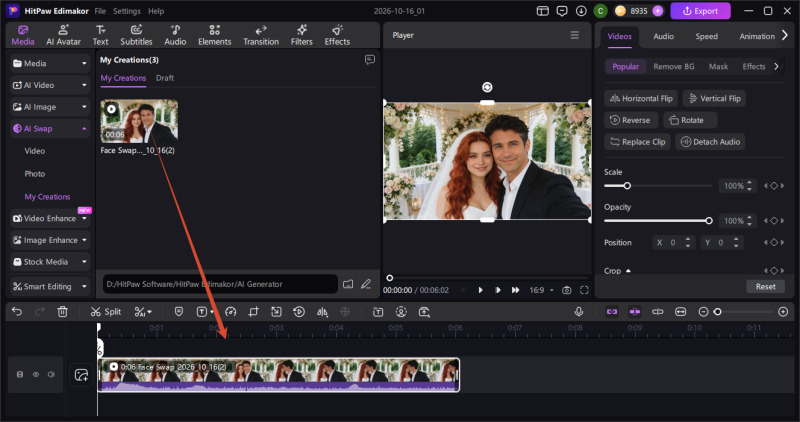Viewport: 800px width, 422px height.
Task: Click the undo arrow icon
Action: tap(17, 311)
